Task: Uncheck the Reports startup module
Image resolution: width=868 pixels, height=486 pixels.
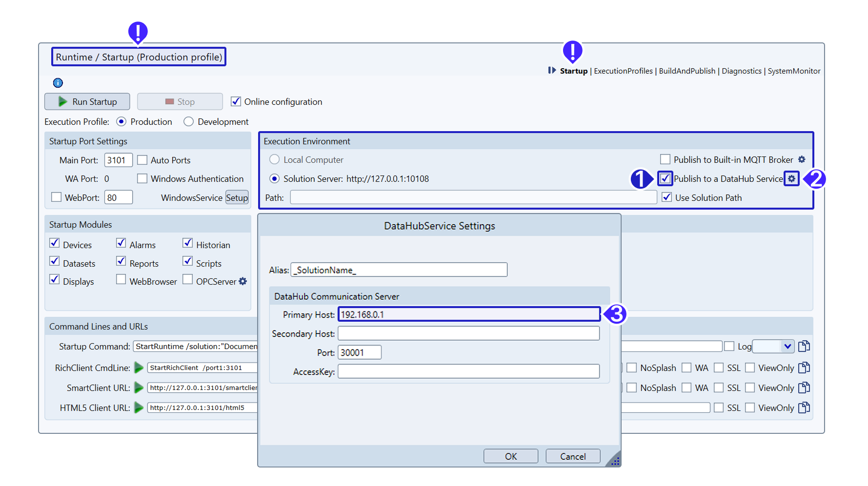Action: pos(121,261)
